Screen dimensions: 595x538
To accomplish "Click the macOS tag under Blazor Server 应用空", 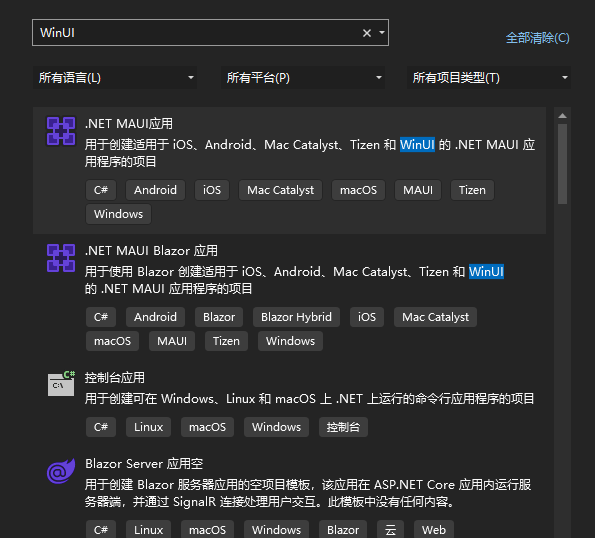I will [207, 529].
